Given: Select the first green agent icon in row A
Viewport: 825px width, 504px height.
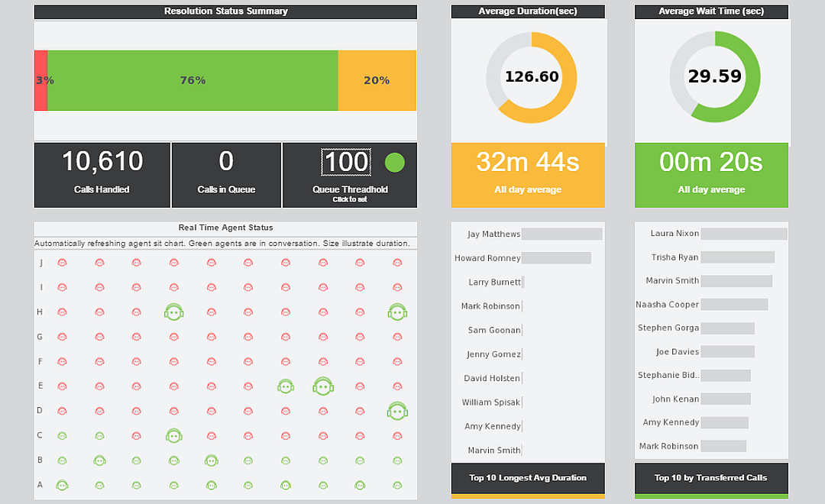Looking at the screenshot, I should 62,485.
